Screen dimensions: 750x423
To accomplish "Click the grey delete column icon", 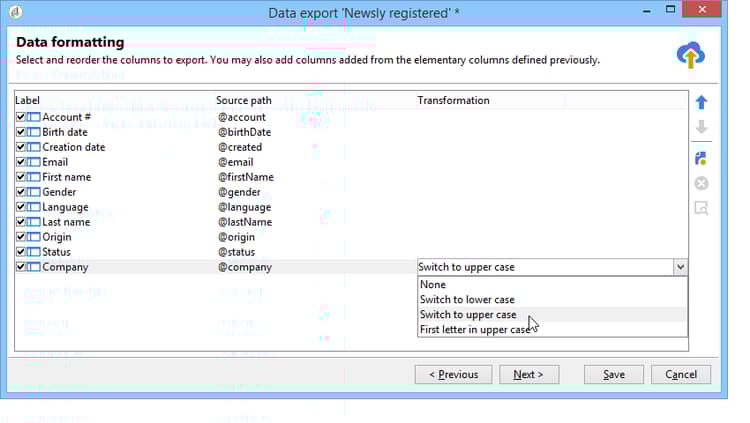I will pos(701,183).
